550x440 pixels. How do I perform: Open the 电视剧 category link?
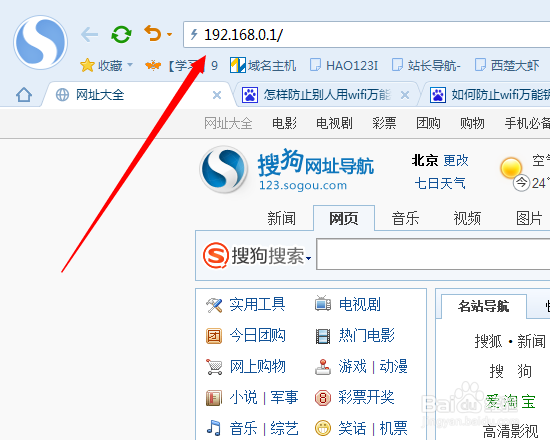[360, 304]
